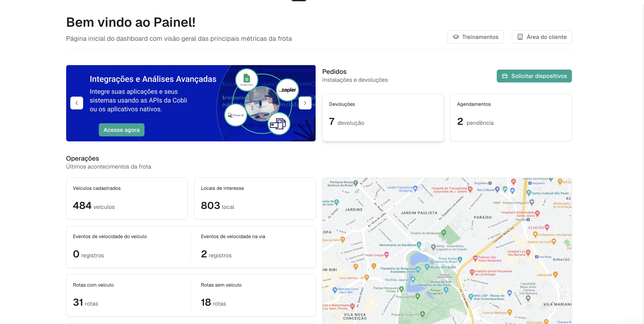Click the graduation cap icon in Treinamentos
This screenshot has height=324, width=644.
pyautogui.click(x=455, y=37)
